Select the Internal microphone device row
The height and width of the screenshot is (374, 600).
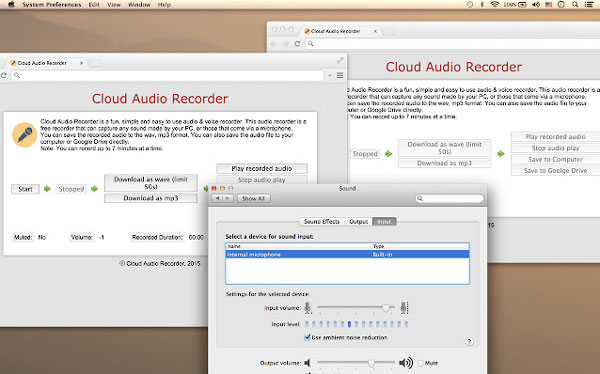click(x=347, y=255)
